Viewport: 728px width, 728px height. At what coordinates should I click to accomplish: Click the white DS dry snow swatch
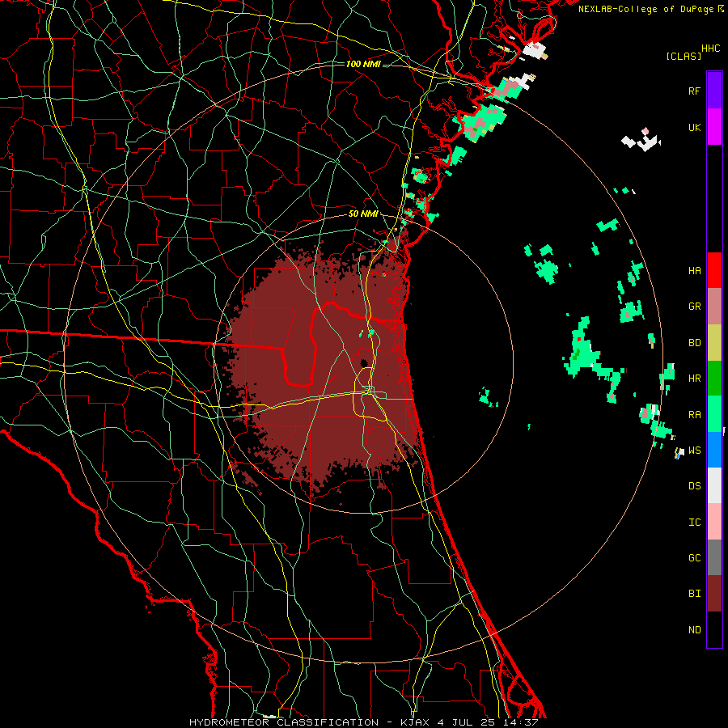[714, 485]
